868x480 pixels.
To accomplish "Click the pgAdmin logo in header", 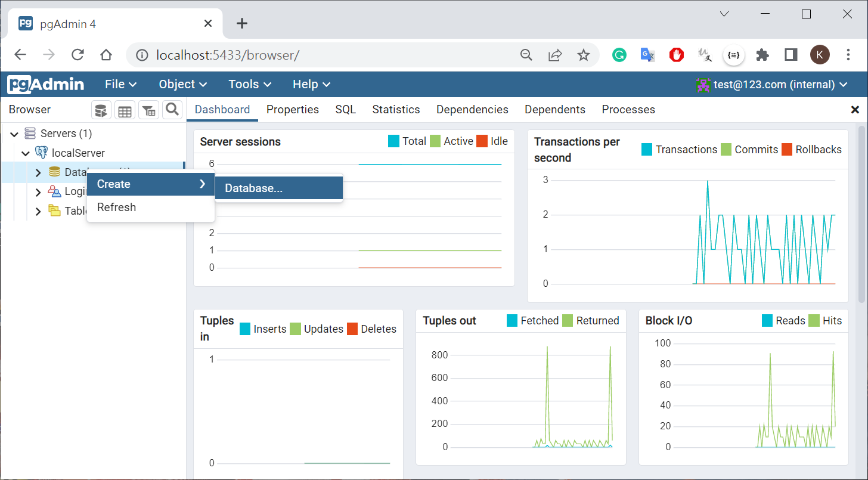I will point(46,84).
